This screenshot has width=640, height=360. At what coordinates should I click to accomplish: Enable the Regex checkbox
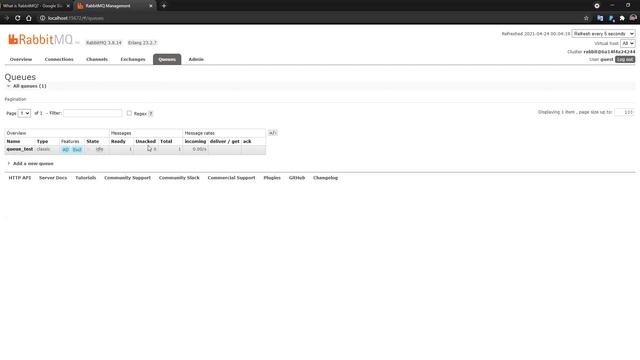[x=129, y=113]
